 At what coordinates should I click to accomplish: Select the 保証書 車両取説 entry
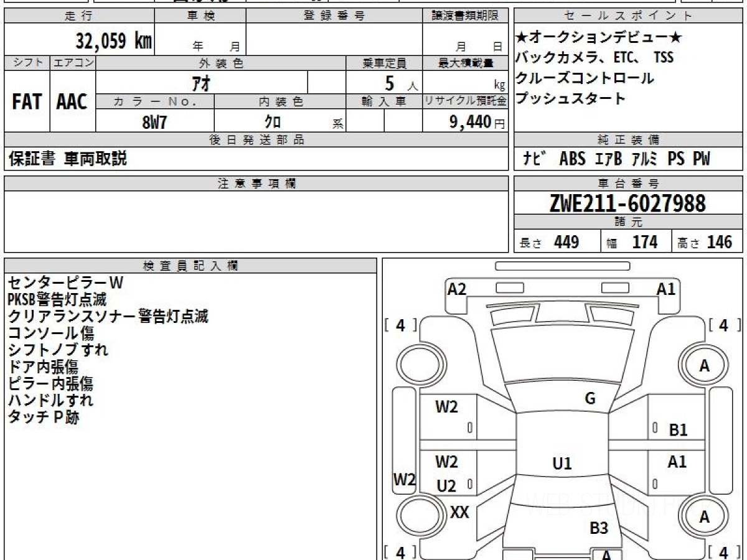coord(68,159)
